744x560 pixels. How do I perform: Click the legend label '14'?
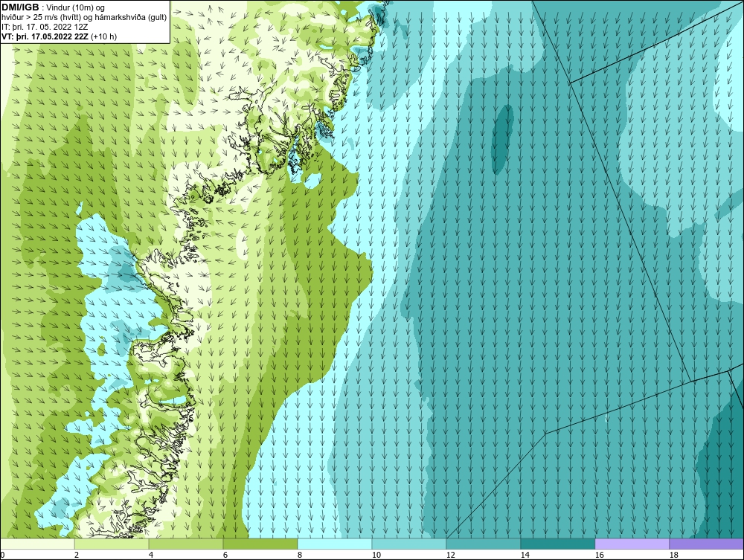[525, 555]
